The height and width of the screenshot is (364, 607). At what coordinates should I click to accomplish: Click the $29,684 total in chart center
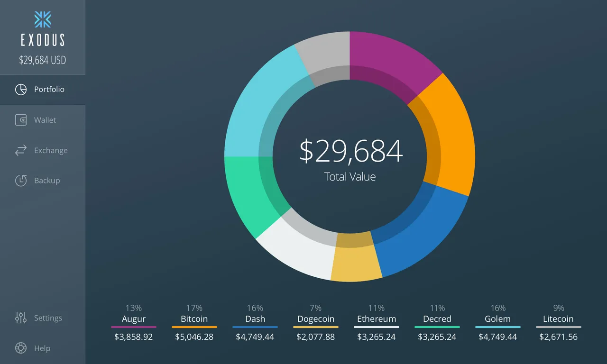350,151
